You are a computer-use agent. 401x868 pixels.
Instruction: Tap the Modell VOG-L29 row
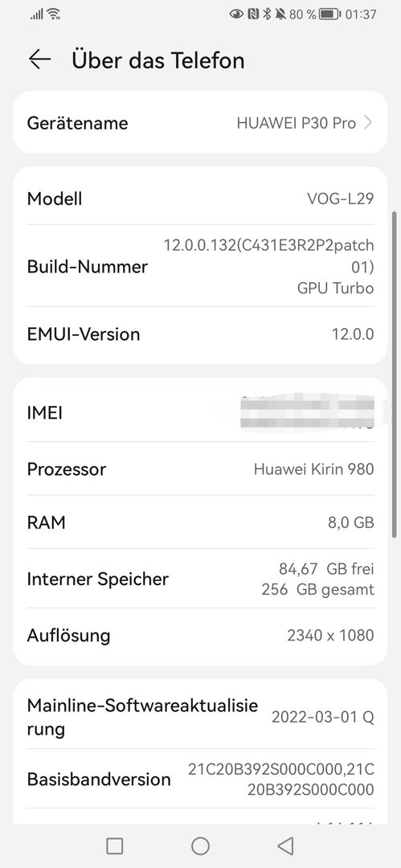point(201,199)
